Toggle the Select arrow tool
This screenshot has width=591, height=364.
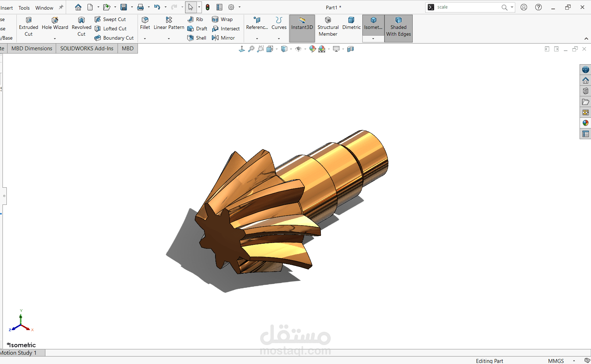pyautogui.click(x=191, y=7)
